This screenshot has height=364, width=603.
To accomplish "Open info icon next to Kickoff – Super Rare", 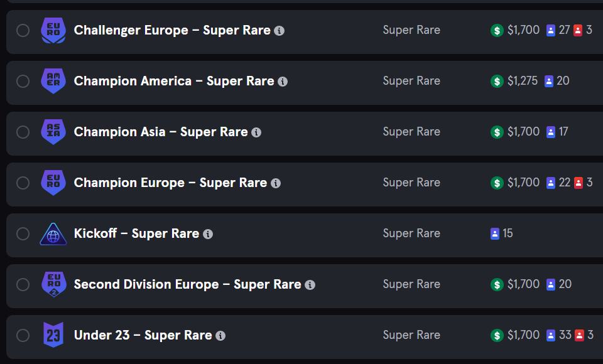I will coord(208,234).
